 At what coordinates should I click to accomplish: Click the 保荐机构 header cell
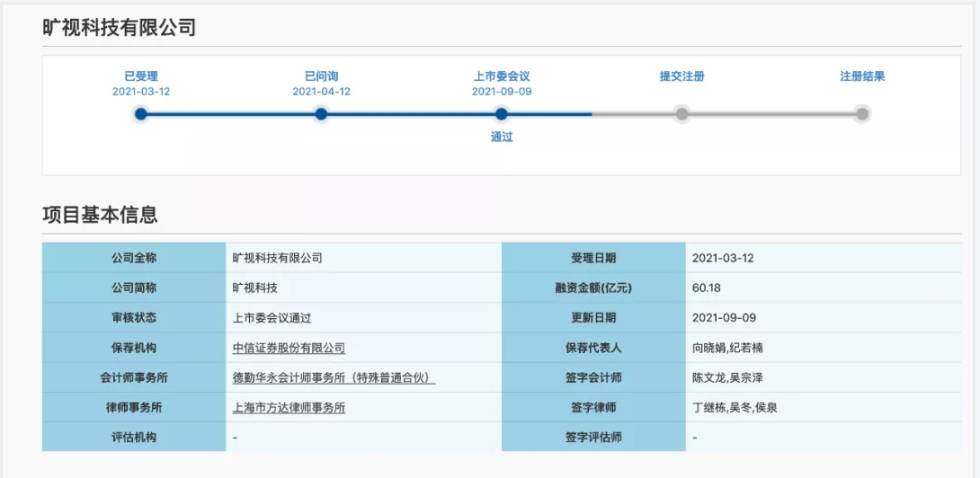[134, 348]
